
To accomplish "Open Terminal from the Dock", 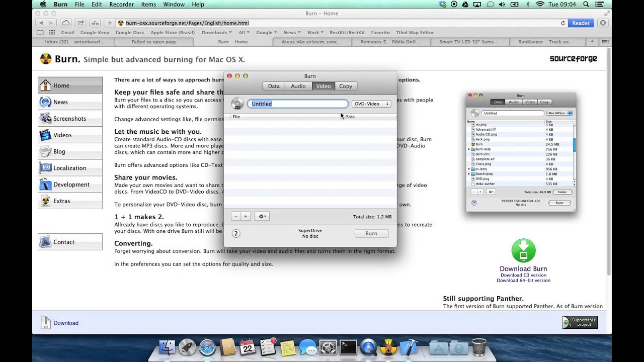I will pyautogui.click(x=348, y=347).
